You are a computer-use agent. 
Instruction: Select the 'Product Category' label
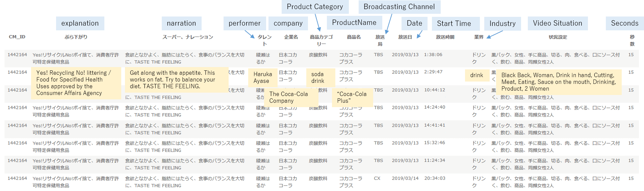click(x=315, y=7)
